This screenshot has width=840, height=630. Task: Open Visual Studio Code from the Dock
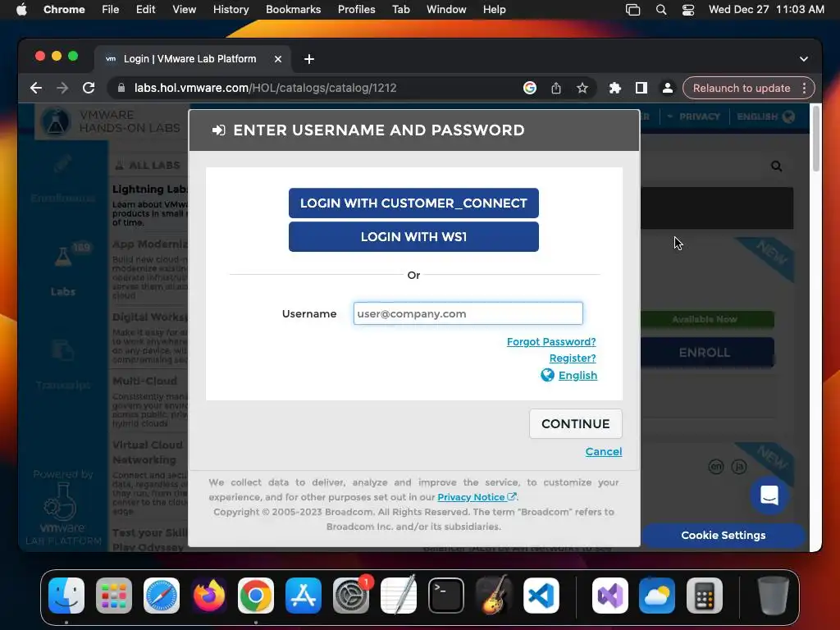[541, 596]
